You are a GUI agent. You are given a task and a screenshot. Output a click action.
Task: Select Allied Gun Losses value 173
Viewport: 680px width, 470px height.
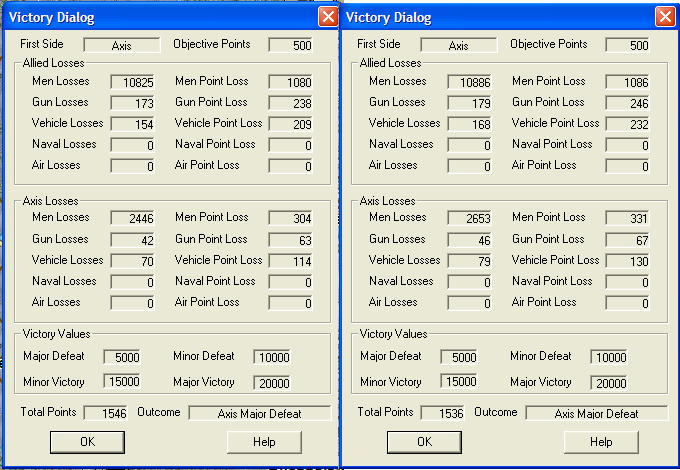[x=132, y=103]
